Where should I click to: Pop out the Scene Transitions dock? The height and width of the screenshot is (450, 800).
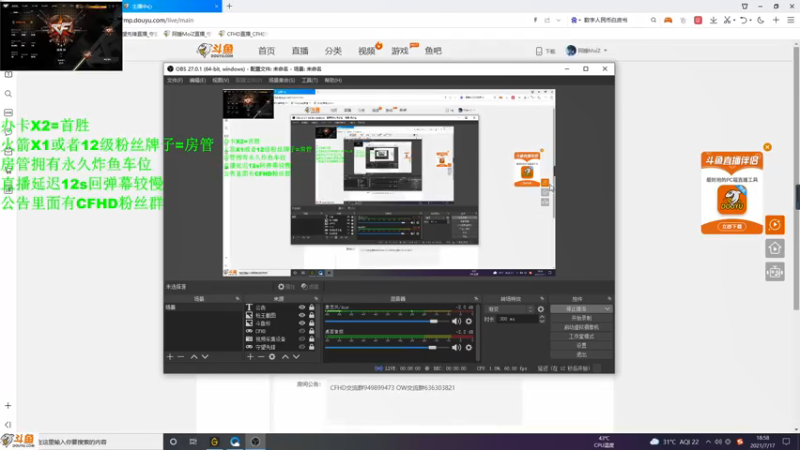[x=542, y=298]
